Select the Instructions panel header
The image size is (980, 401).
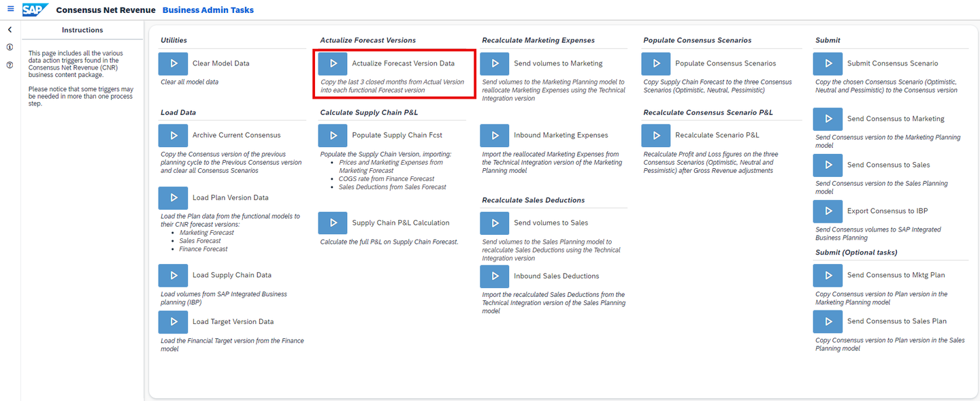click(82, 30)
